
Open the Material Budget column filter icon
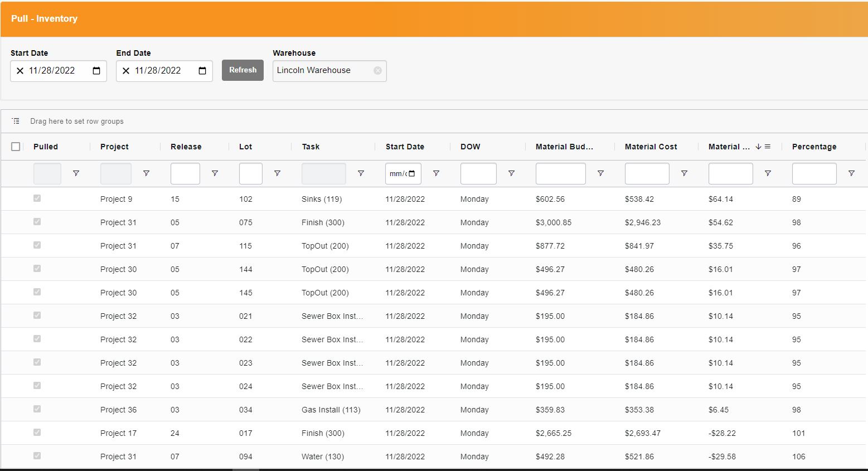pos(600,173)
